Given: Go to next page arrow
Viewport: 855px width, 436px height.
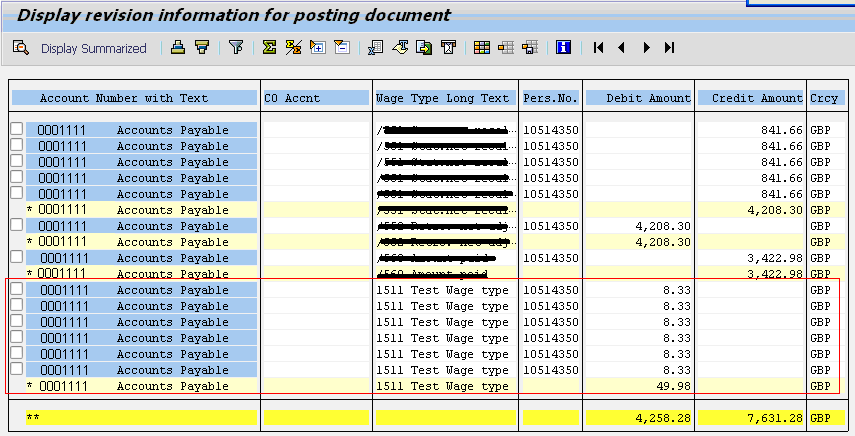Looking at the screenshot, I should (646, 48).
